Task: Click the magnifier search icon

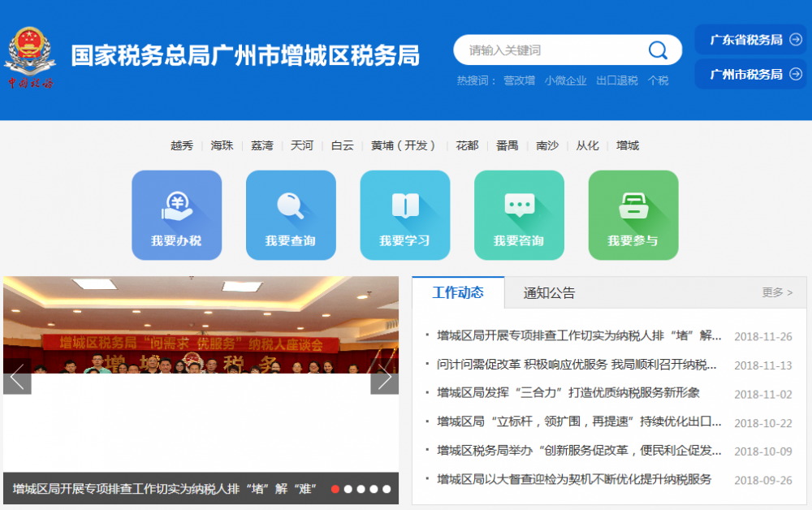Action: click(658, 50)
